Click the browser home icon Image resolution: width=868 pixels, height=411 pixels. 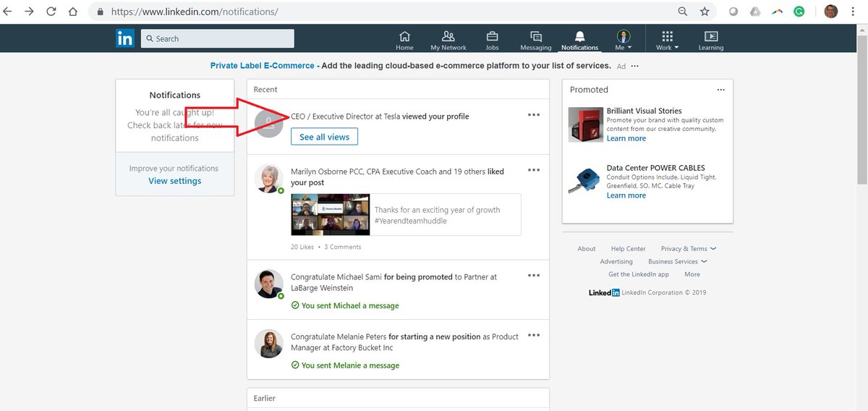coord(72,12)
